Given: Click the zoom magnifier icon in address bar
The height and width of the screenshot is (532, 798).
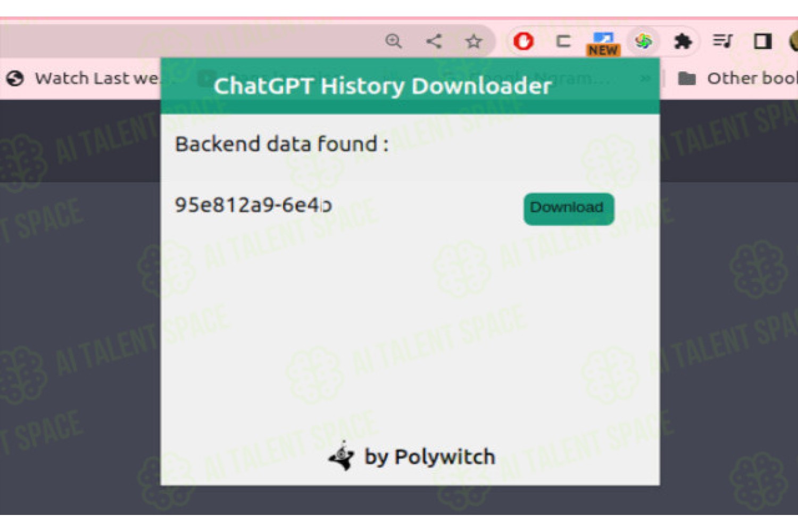Looking at the screenshot, I should (x=394, y=41).
